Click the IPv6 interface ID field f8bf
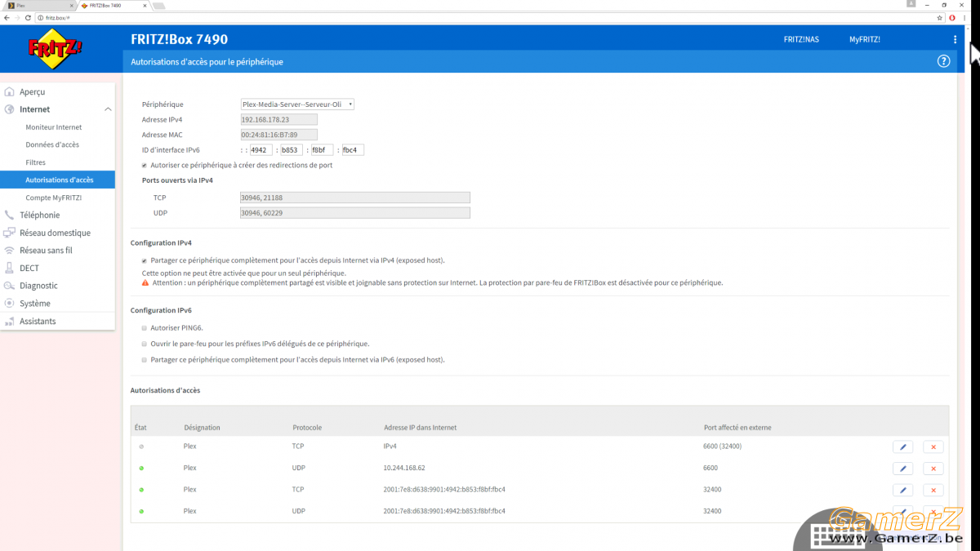The width and height of the screenshot is (980, 551). coord(322,150)
